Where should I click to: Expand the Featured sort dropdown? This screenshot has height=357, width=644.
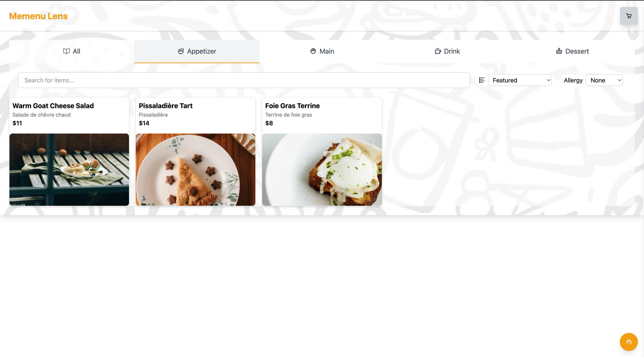(520, 80)
